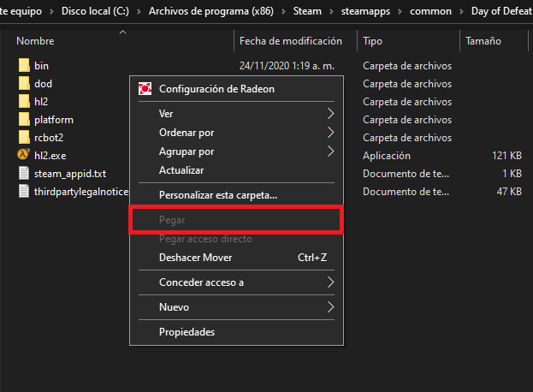Sort by the Nombre column header

34,41
